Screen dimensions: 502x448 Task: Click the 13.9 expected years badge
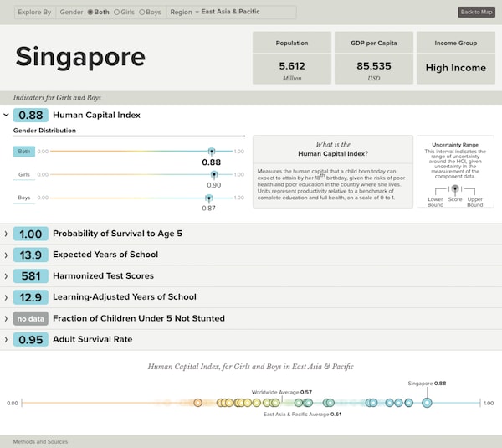coord(31,255)
